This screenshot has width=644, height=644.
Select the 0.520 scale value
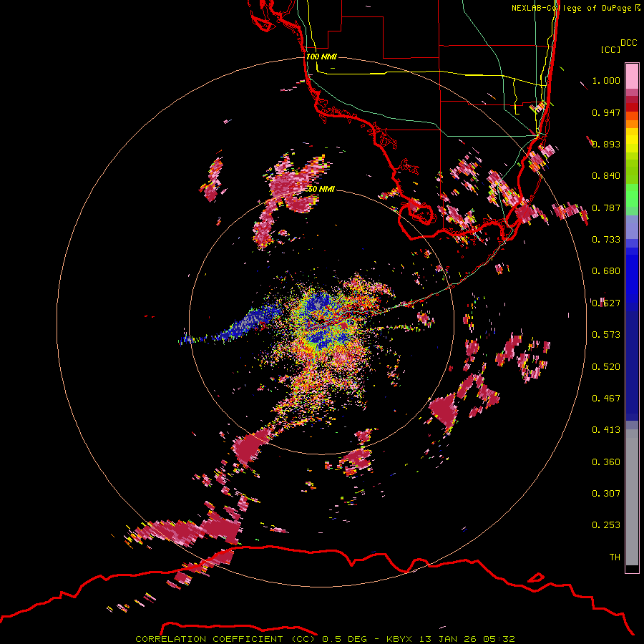pos(606,367)
